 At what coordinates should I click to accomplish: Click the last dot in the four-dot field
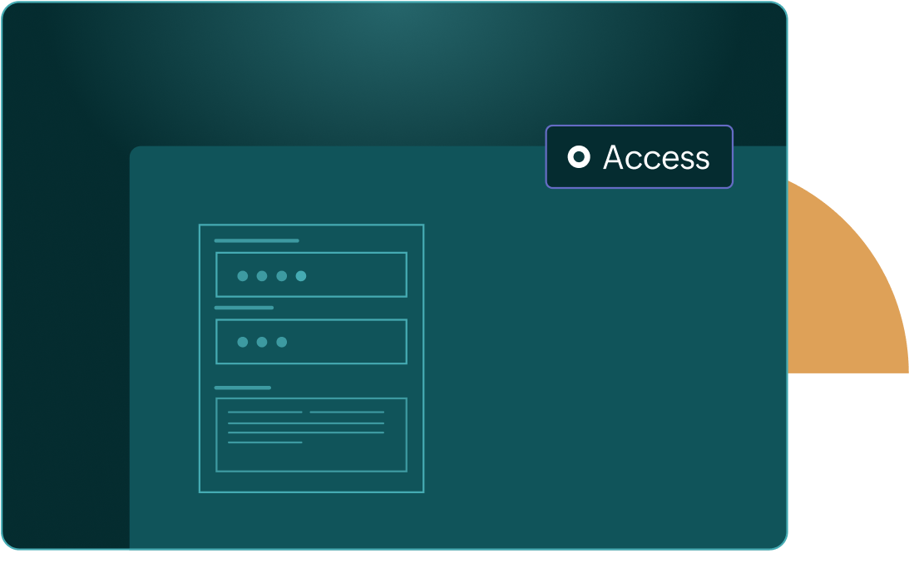pyautogui.click(x=301, y=276)
